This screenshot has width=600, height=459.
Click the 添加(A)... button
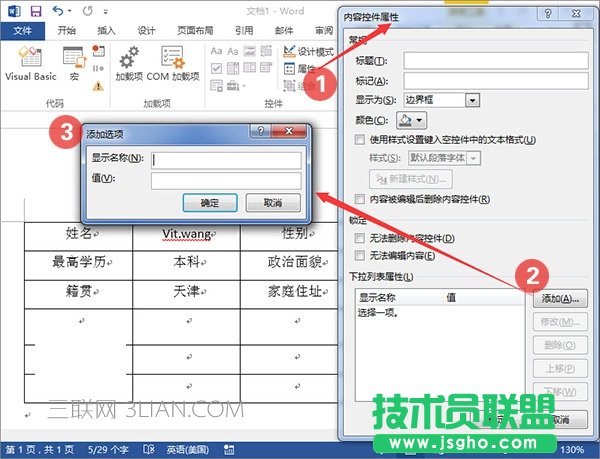(560, 299)
